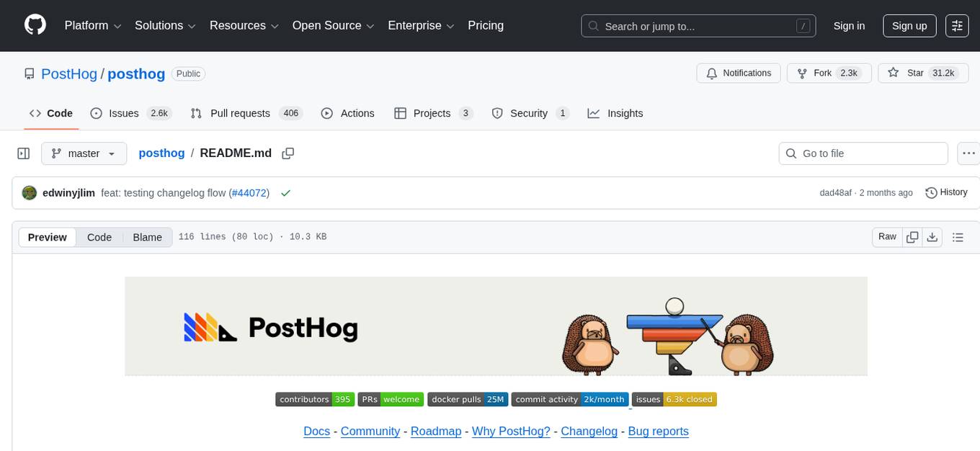Copy the raw file contents
980x451 pixels.
[912, 236]
